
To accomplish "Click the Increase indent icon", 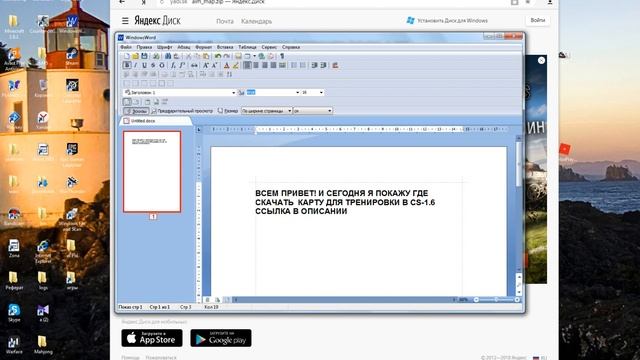I will point(323,65).
